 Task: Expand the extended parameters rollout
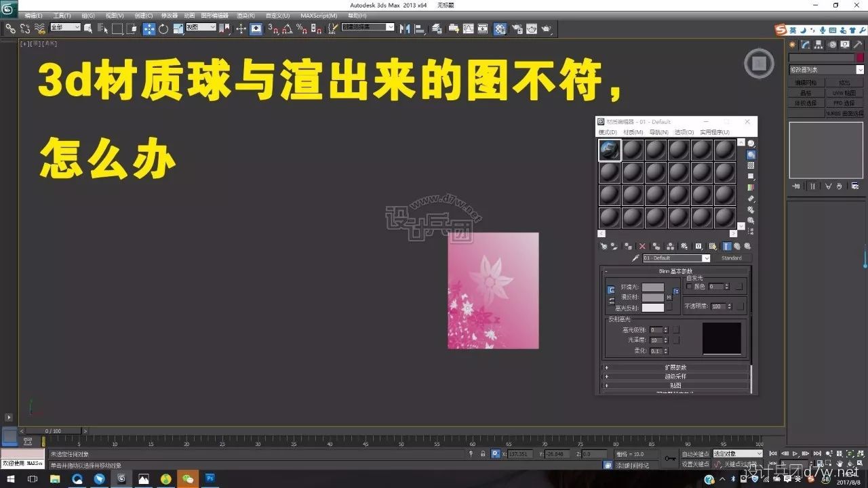676,367
